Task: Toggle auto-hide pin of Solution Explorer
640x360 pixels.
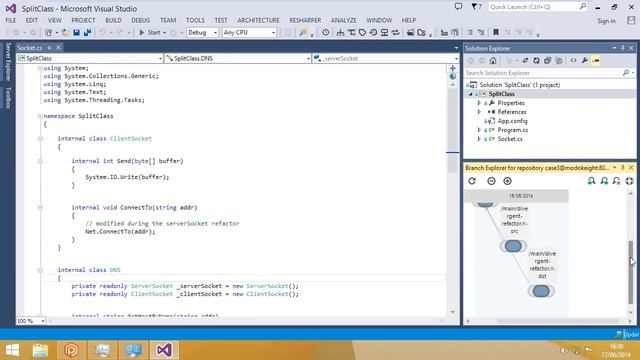Action: click(623, 48)
